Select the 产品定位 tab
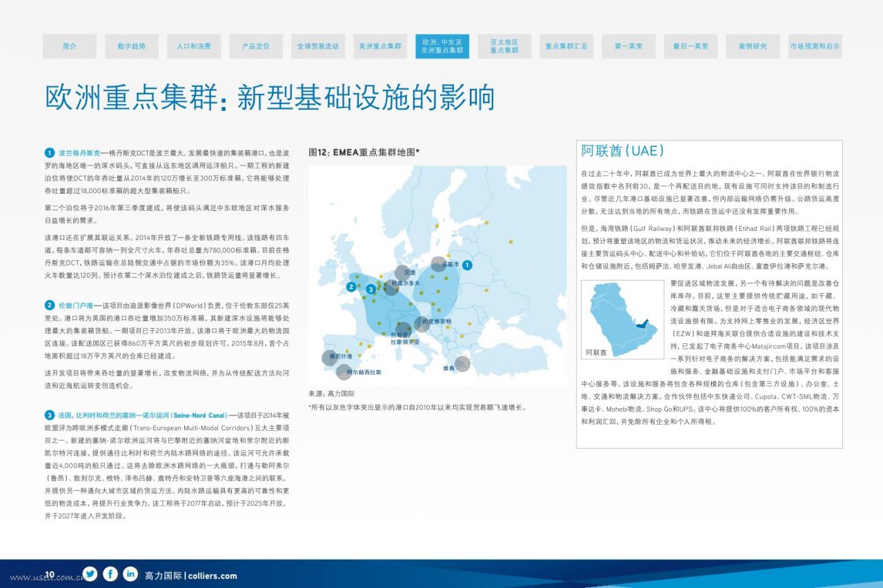The height and width of the screenshot is (588, 883). (x=256, y=46)
